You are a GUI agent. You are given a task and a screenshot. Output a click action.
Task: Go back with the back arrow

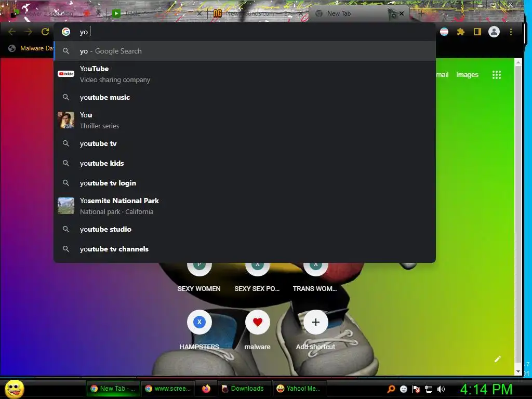(x=12, y=32)
